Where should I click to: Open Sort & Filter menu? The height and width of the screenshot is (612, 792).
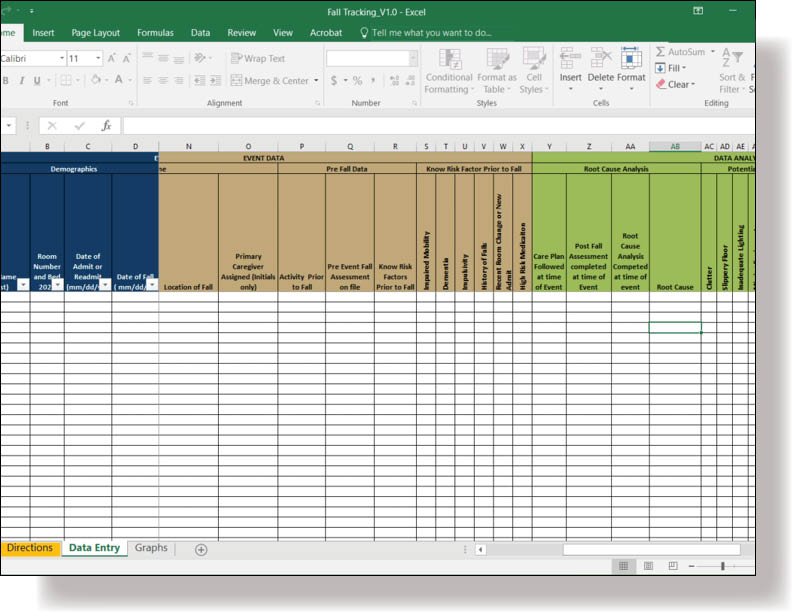tap(732, 71)
